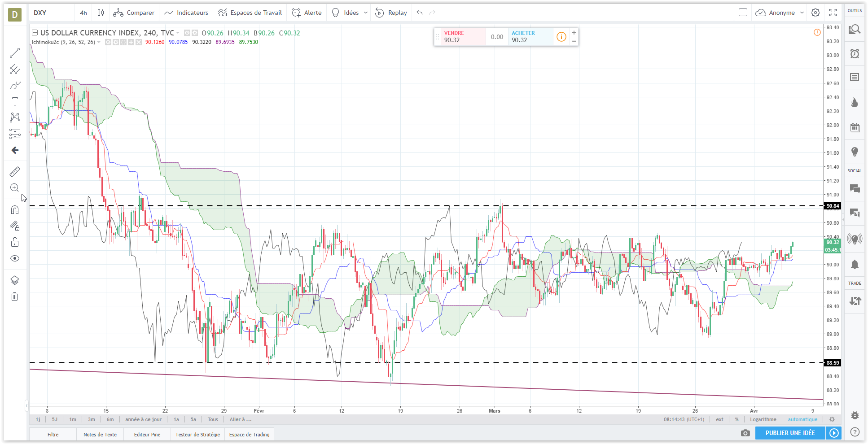Open the candlestick chart style selector
Viewport: 868px width, 444px height.
101,13
